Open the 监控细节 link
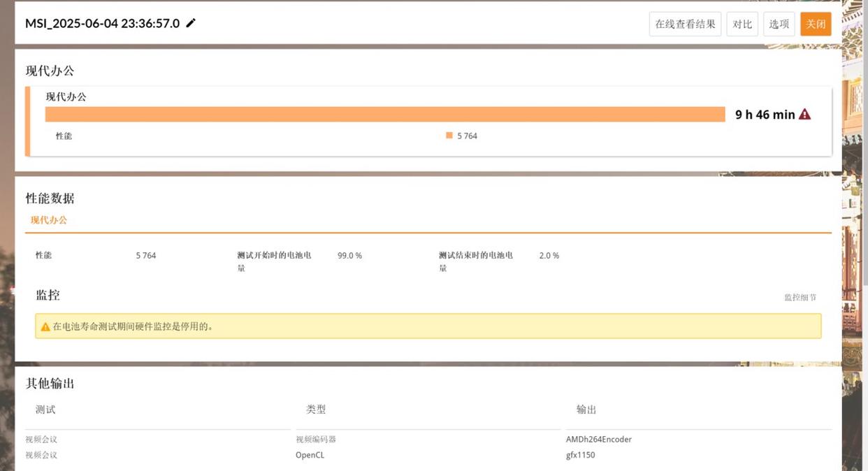 point(800,298)
